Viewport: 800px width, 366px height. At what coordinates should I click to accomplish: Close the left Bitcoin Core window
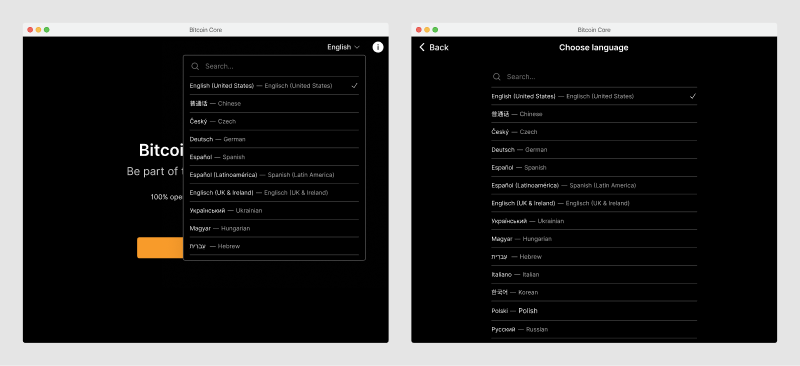click(x=30, y=30)
